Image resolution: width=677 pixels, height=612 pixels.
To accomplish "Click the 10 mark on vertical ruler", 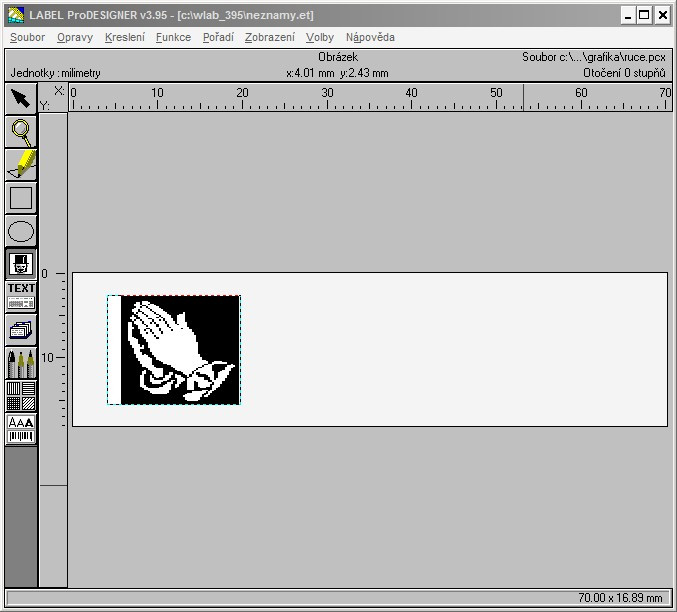I will tap(47, 358).
